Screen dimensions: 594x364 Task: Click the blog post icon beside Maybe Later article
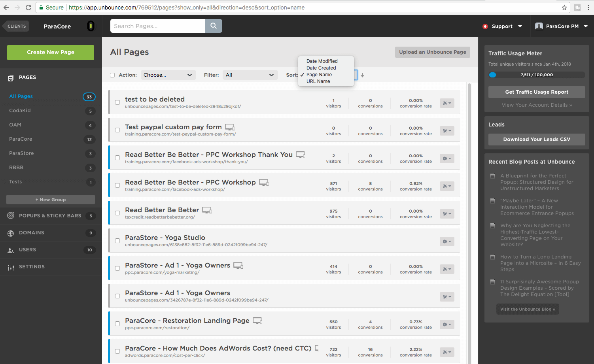(492, 201)
